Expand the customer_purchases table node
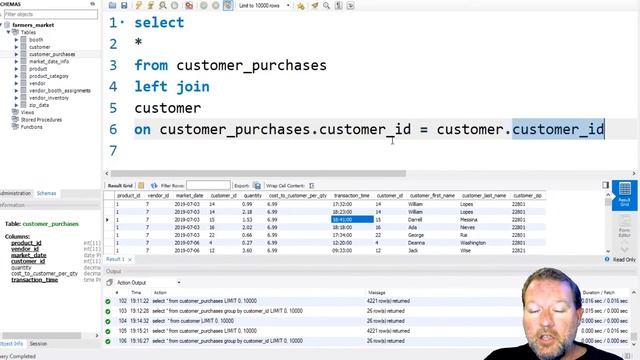 click(16, 54)
